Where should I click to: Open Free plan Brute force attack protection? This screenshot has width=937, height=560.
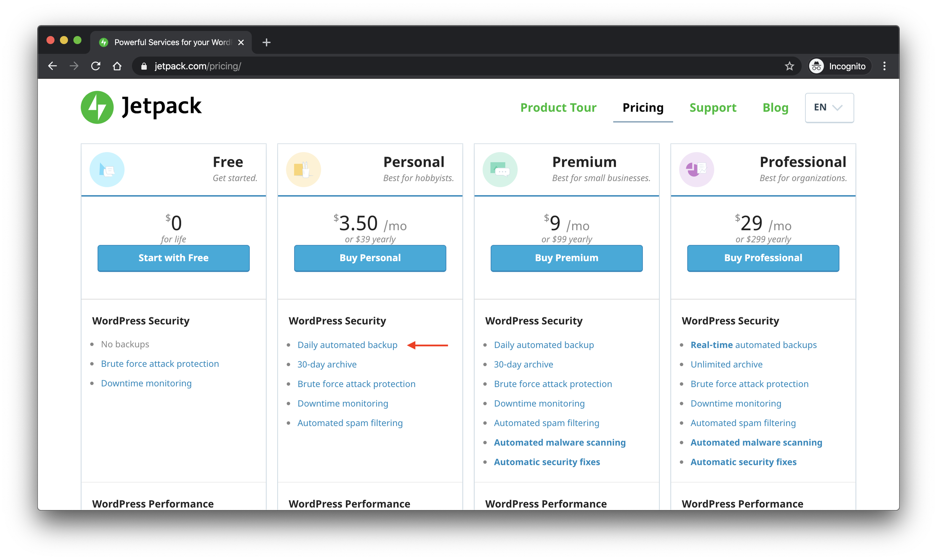160,363
